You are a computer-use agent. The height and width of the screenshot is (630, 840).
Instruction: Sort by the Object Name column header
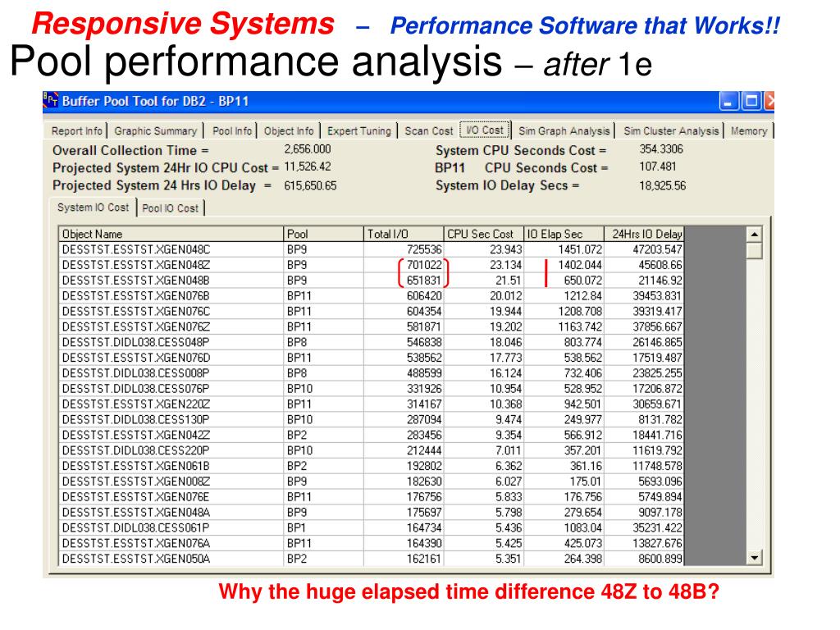pyautogui.click(x=171, y=234)
